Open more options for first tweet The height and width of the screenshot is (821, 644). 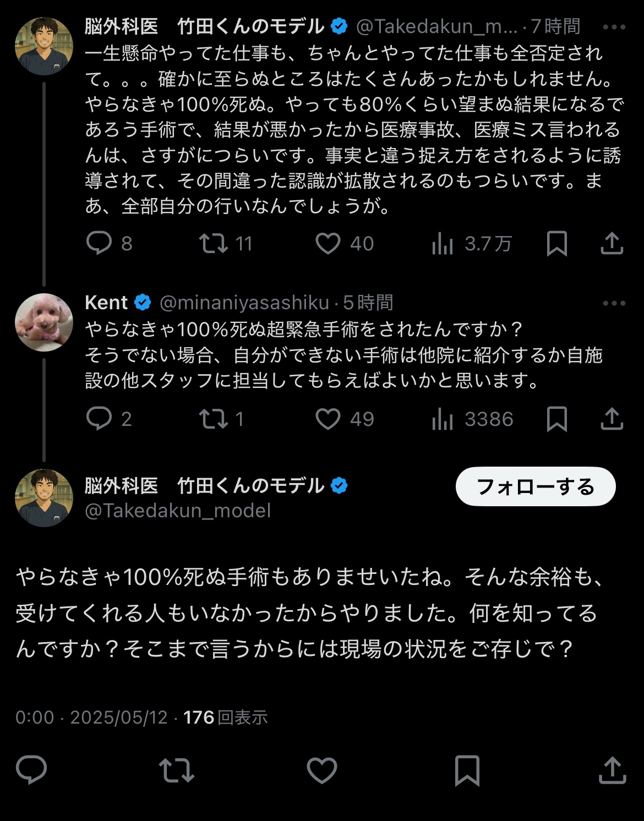tap(614, 27)
